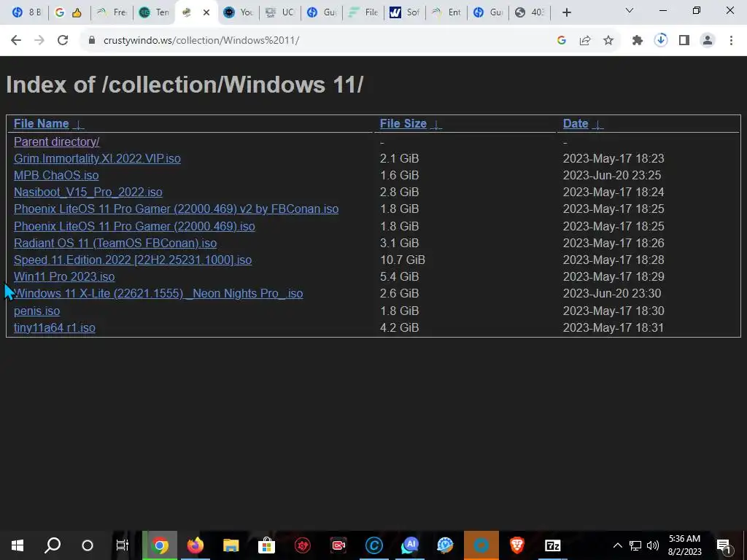Open 7-Zip from the taskbar
This screenshot has width=747, height=560.
click(x=553, y=545)
